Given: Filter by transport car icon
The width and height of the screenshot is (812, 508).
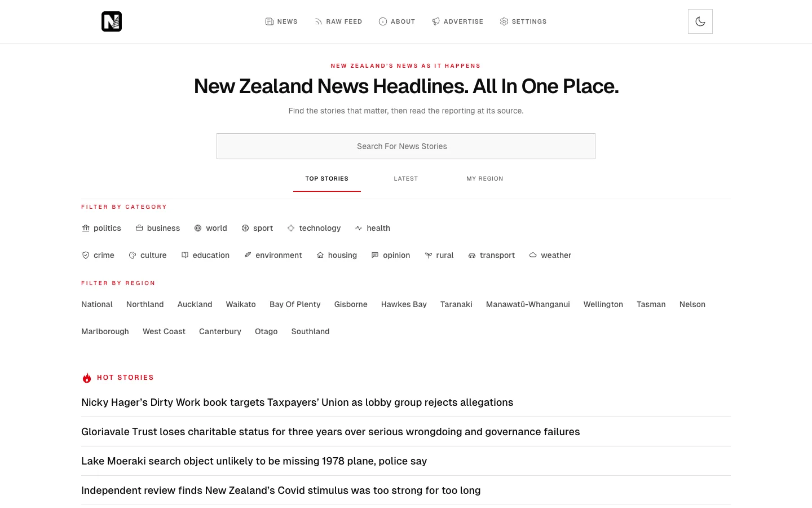Looking at the screenshot, I should tap(472, 255).
